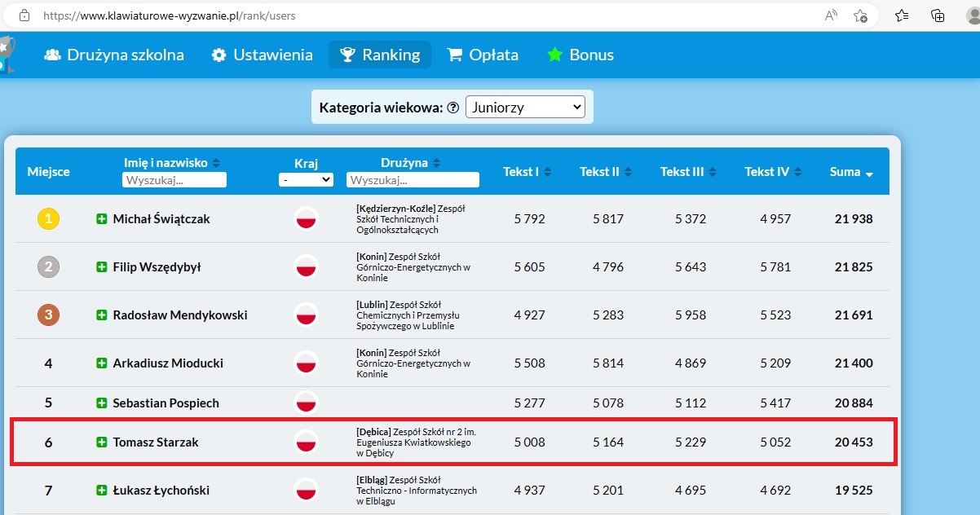Expand details for Łukasz Łychoński
980x515 pixels.
[x=102, y=491]
